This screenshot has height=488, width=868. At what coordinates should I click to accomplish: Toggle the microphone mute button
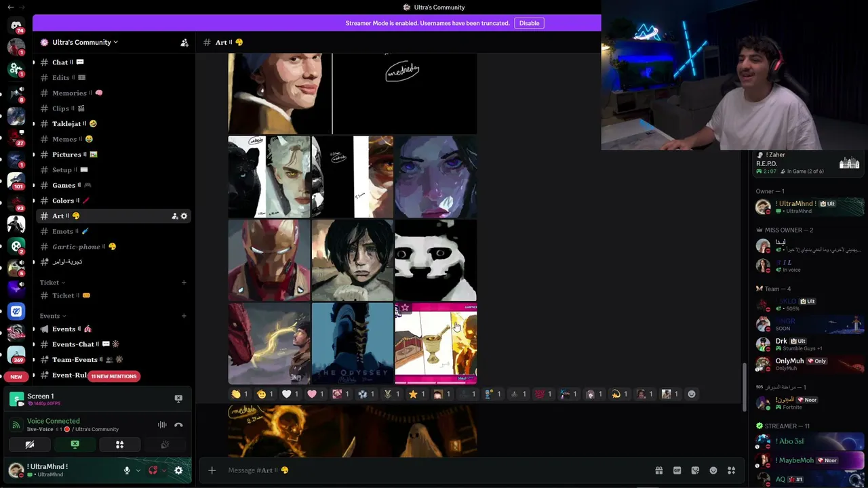(x=127, y=470)
